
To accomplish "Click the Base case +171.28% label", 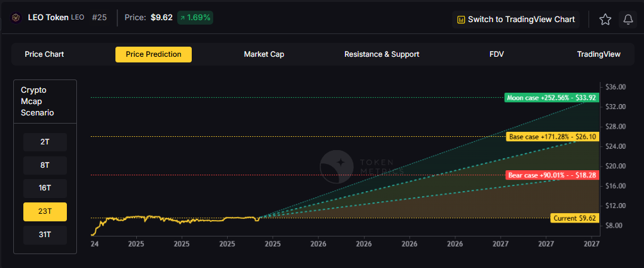I will [553, 137].
